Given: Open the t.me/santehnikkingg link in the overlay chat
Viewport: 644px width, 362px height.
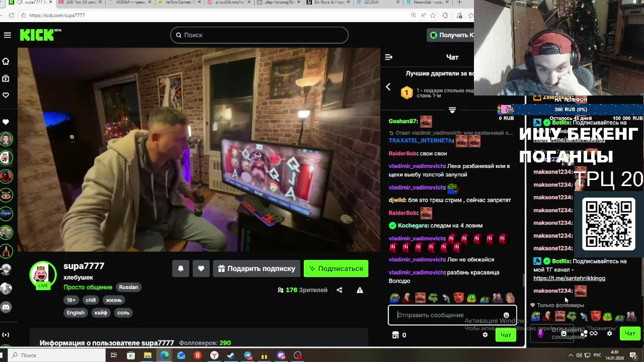Looking at the screenshot, I should (x=569, y=278).
